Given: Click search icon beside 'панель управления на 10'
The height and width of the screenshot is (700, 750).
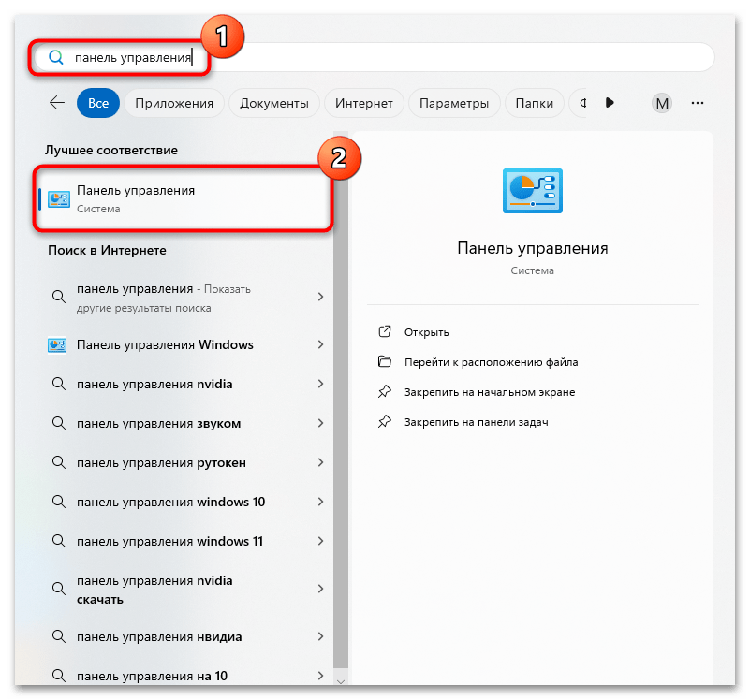Looking at the screenshot, I should tap(58, 675).
